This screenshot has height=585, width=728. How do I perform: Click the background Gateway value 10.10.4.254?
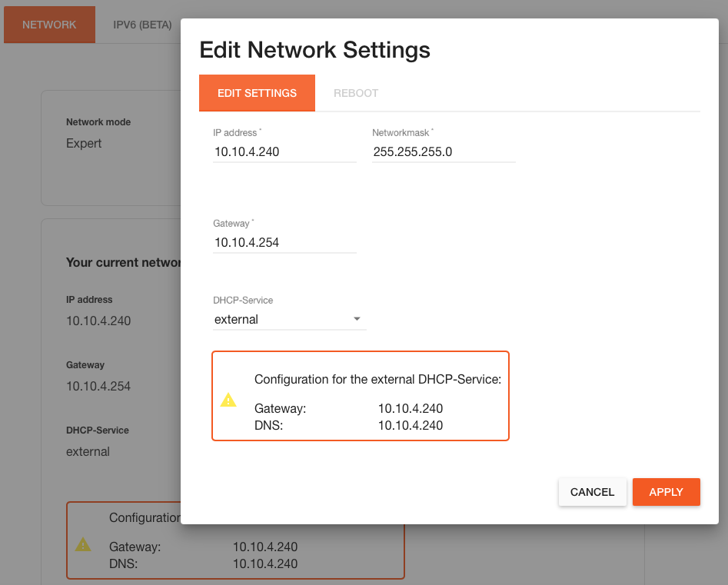98,386
